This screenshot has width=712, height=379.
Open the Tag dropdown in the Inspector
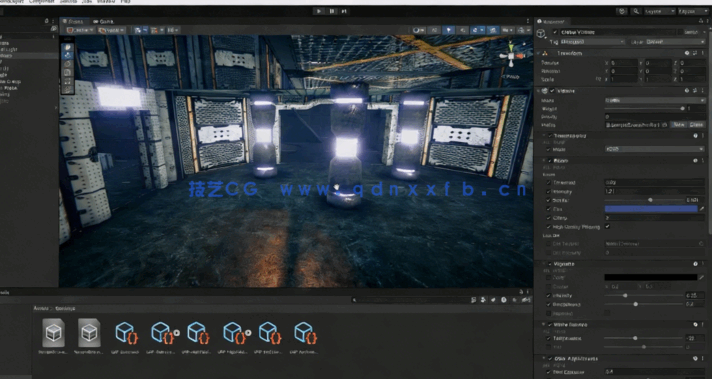click(593, 42)
